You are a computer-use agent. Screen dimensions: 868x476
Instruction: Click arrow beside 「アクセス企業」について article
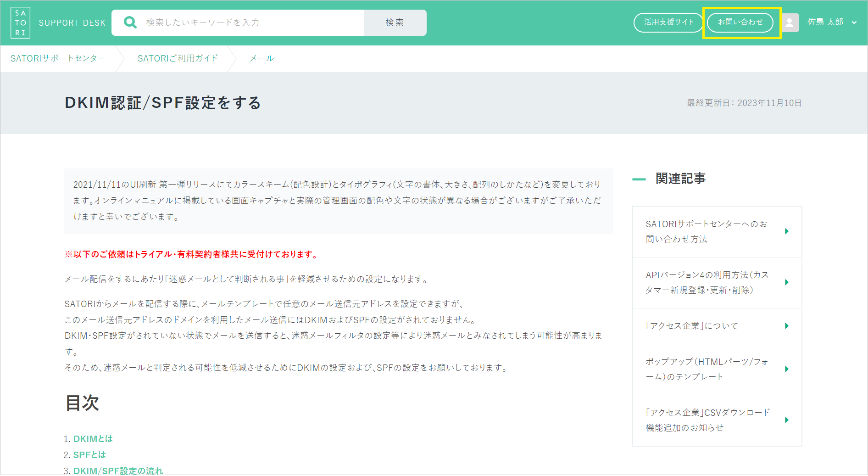[787, 326]
